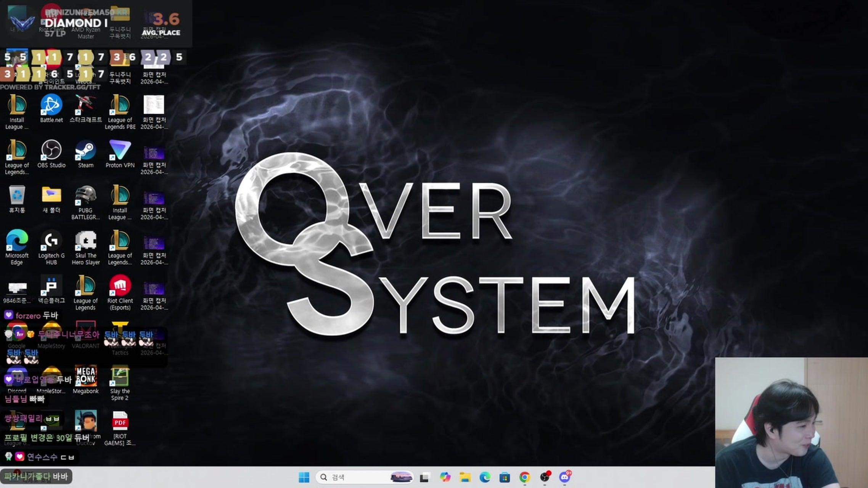
Task: Click the Steam desktop icon
Action: 85,151
